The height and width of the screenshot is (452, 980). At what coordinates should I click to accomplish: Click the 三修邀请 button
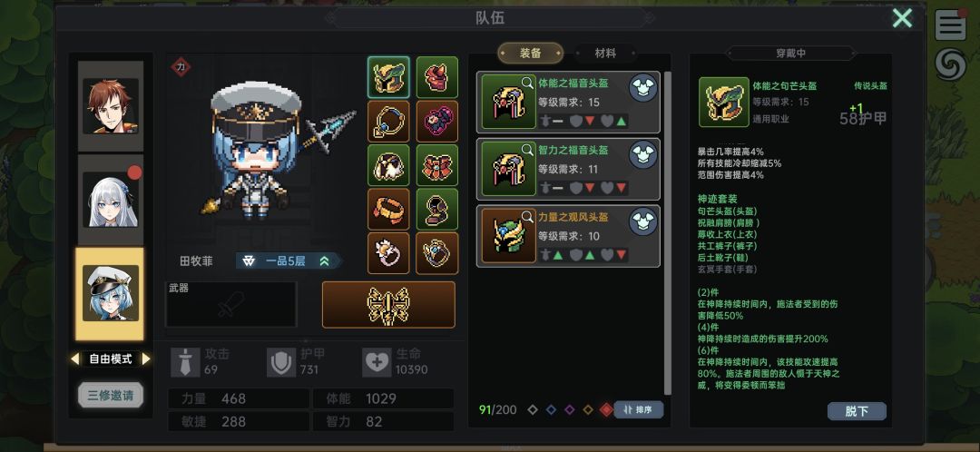pos(110,395)
